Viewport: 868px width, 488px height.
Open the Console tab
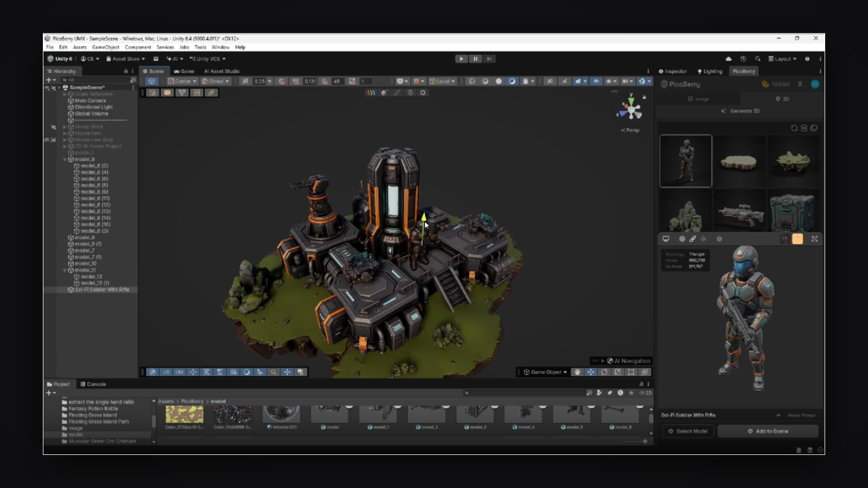[93, 384]
